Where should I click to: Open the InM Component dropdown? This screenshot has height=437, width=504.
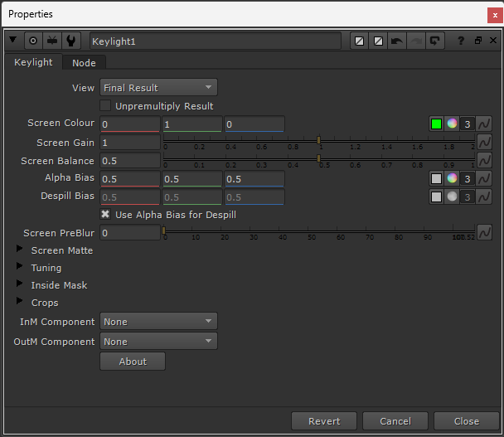[x=158, y=321]
